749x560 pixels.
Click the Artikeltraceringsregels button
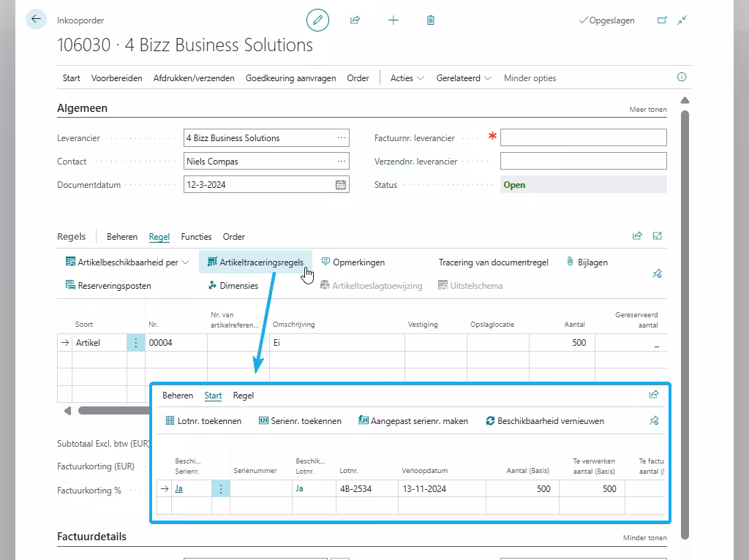[255, 262]
